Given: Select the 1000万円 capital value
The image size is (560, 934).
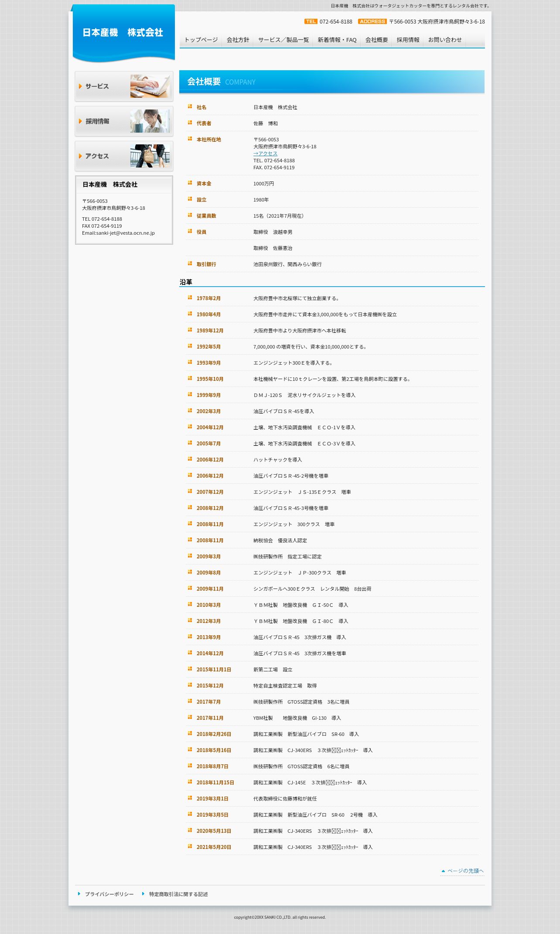Looking at the screenshot, I should pos(263,184).
